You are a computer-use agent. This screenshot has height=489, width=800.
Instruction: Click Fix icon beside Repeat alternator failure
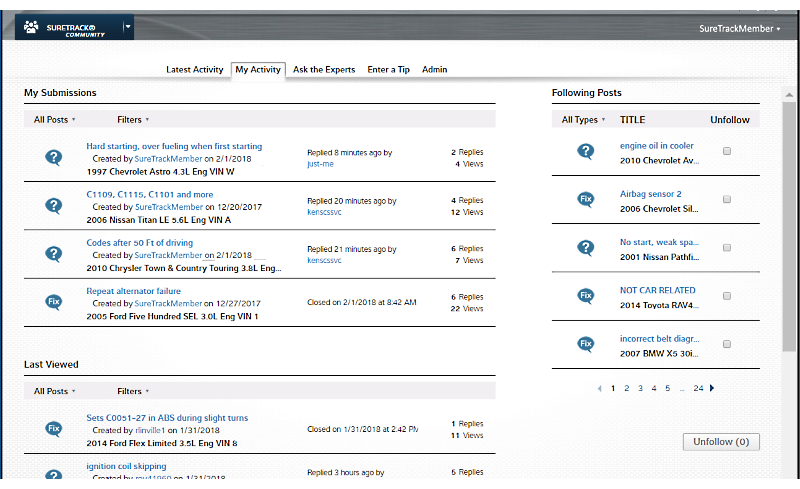[x=54, y=301]
